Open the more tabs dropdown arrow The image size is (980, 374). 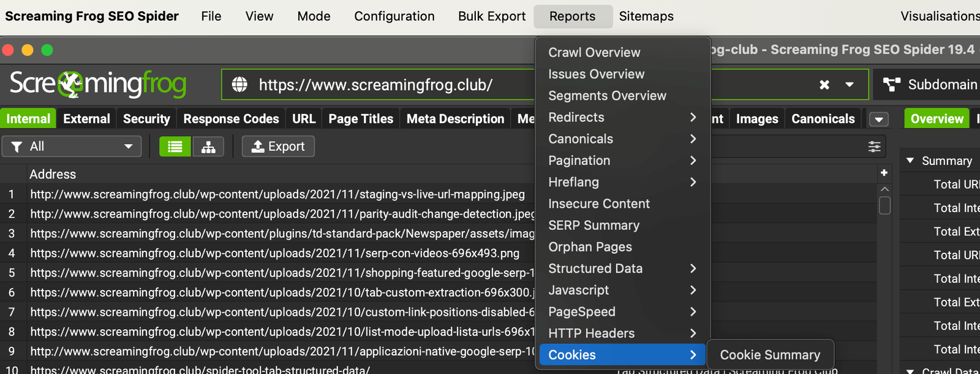pyautogui.click(x=879, y=120)
